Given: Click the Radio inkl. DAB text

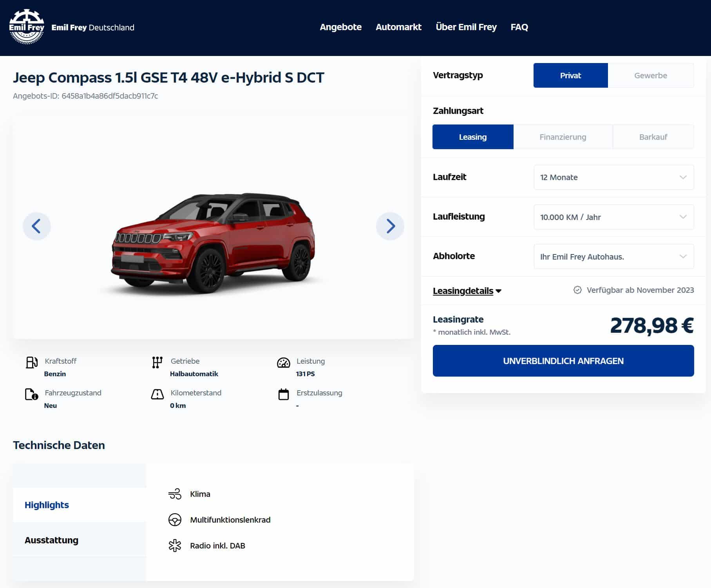Looking at the screenshot, I should pyautogui.click(x=217, y=546).
